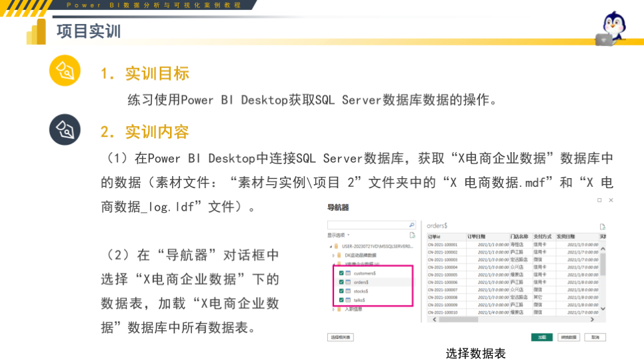This screenshot has height=363, width=644.
Task: Click the Power BI logo beside 项目实训
Action: coord(37,31)
